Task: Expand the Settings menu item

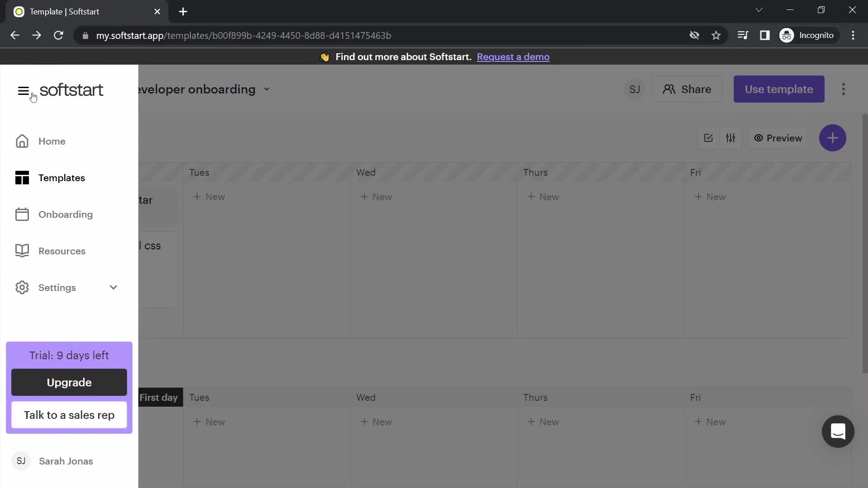Action: coord(113,287)
